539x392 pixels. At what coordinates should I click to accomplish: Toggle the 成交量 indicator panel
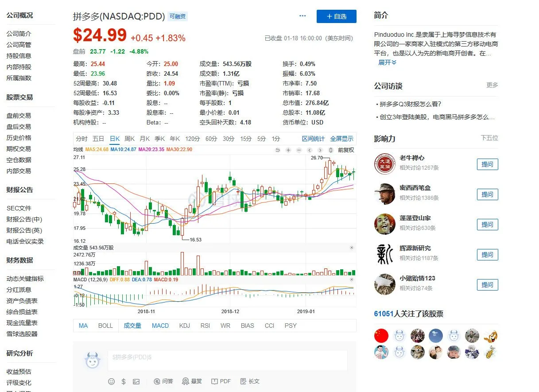[x=132, y=326]
